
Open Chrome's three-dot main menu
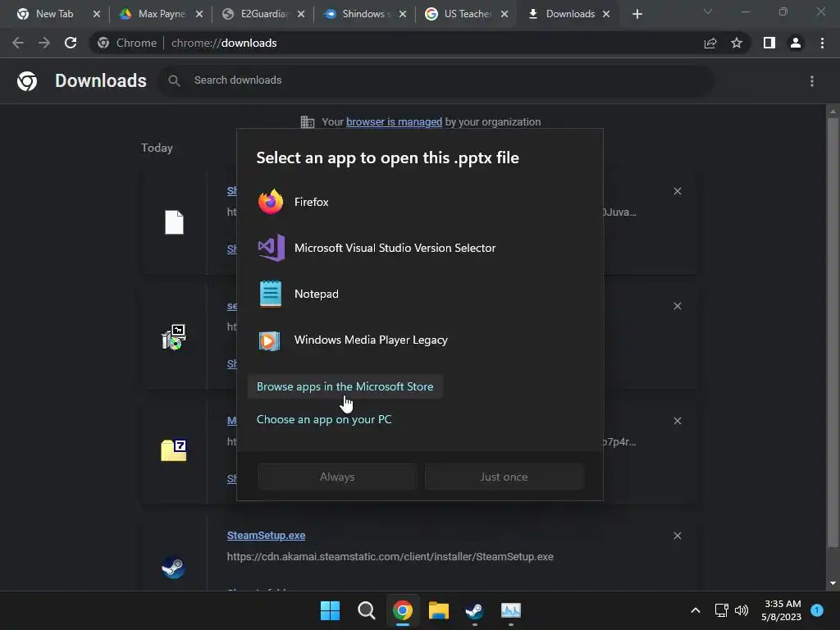click(x=822, y=43)
